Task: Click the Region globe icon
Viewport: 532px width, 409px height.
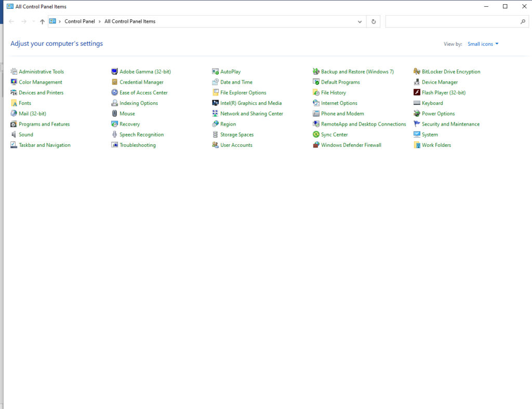Action: coord(215,124)
